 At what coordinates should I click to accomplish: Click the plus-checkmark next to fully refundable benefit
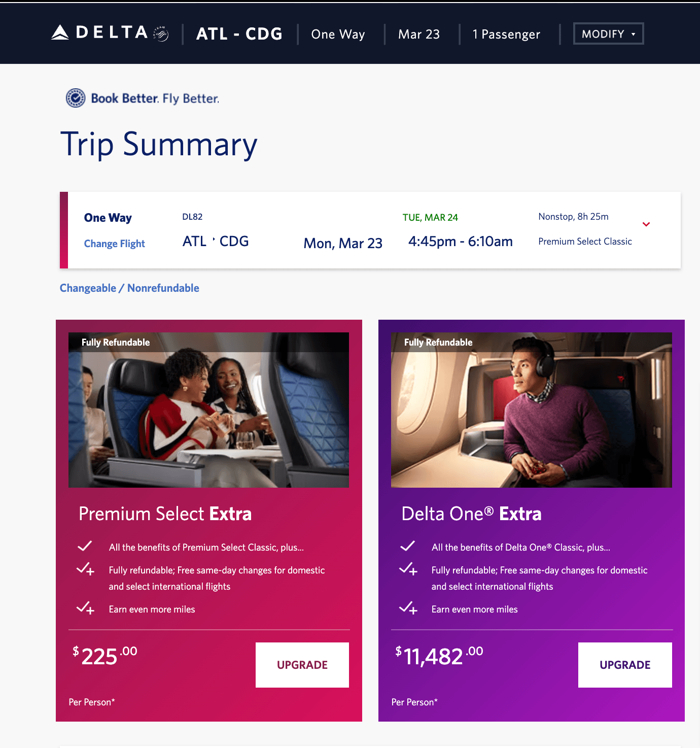(x=86, y=571)
